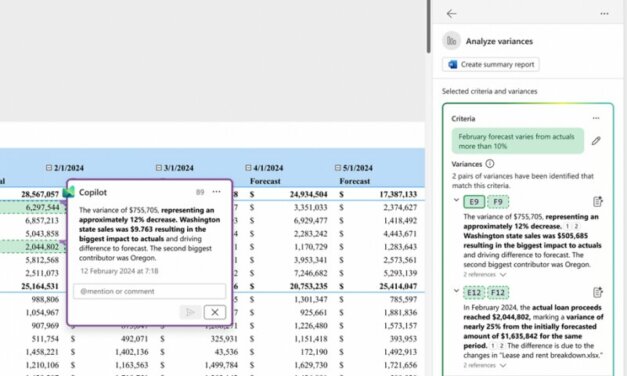Open the pane's top more options menu
Viewport: 627px width, 376px height.
[604, 14]
